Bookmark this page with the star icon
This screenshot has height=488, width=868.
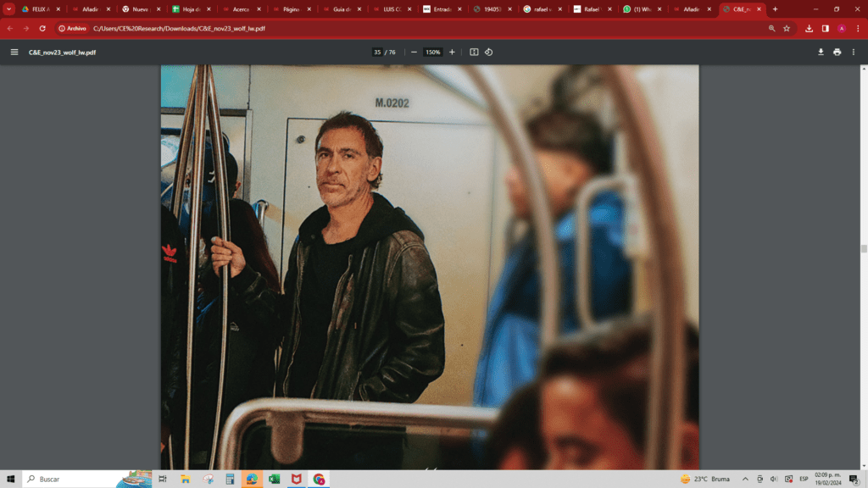pos(787,28)
